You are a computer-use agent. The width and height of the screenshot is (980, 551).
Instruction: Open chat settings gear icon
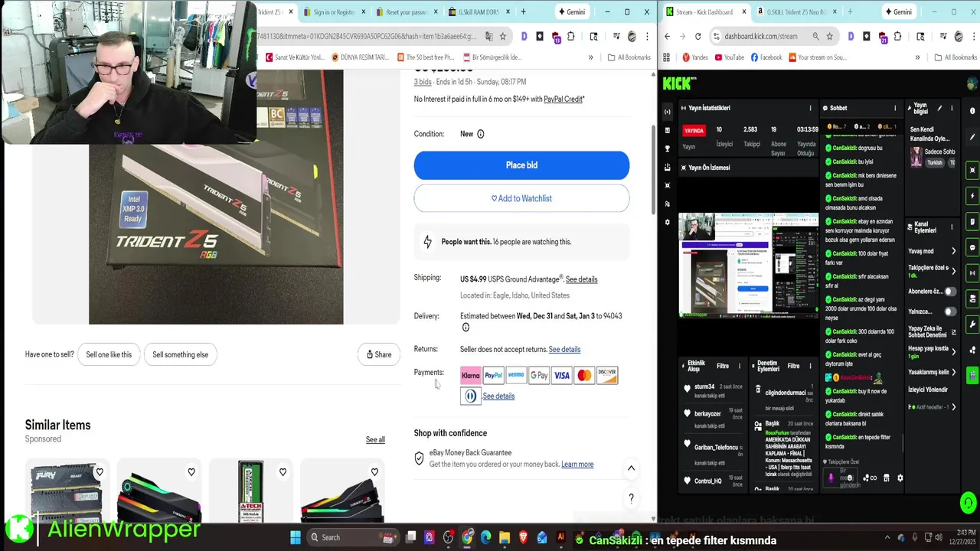[x=900, y=478]
